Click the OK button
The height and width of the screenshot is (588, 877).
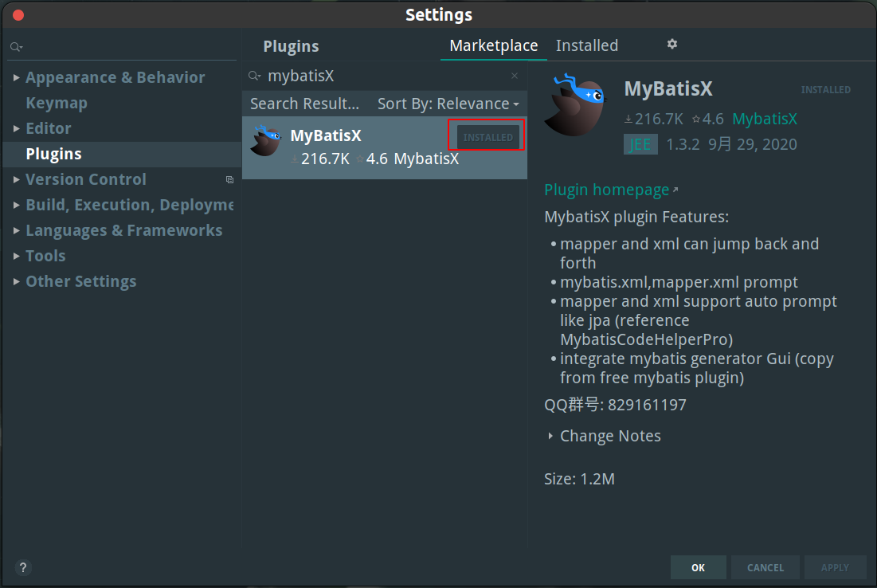coord(698,567)
